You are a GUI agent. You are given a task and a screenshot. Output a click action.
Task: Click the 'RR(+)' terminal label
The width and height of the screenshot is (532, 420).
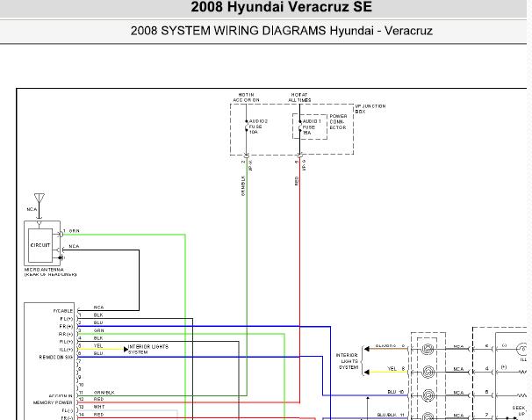tap(66, 335)
